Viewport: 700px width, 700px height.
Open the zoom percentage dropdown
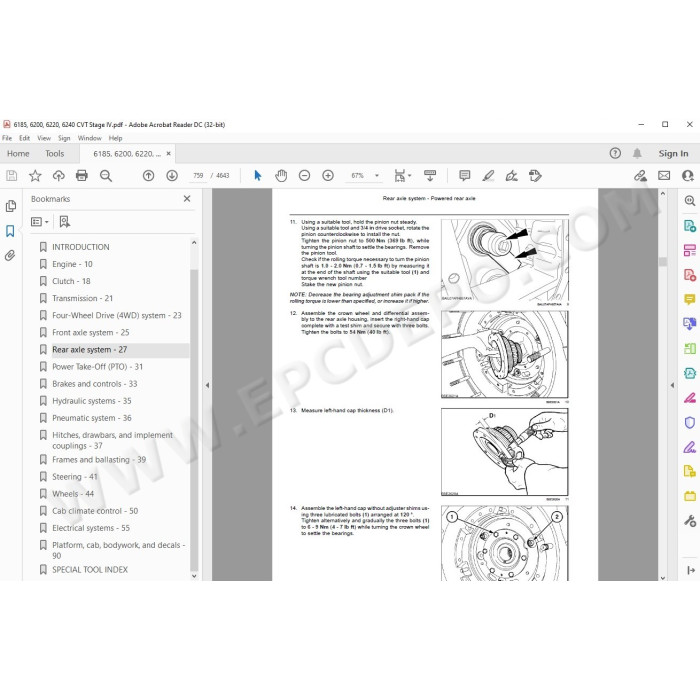(x=377, y=175)
